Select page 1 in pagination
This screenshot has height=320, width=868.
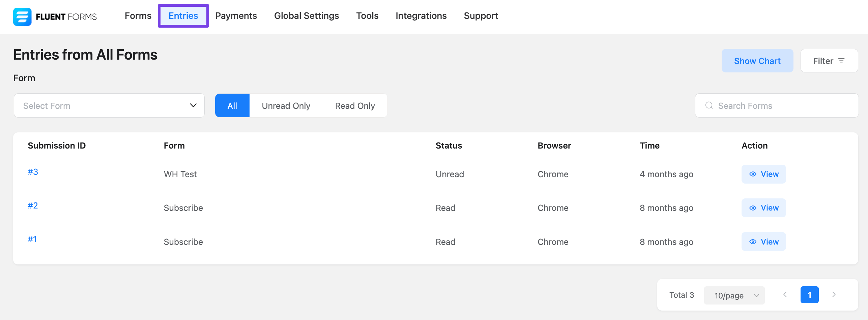(809, 295)
